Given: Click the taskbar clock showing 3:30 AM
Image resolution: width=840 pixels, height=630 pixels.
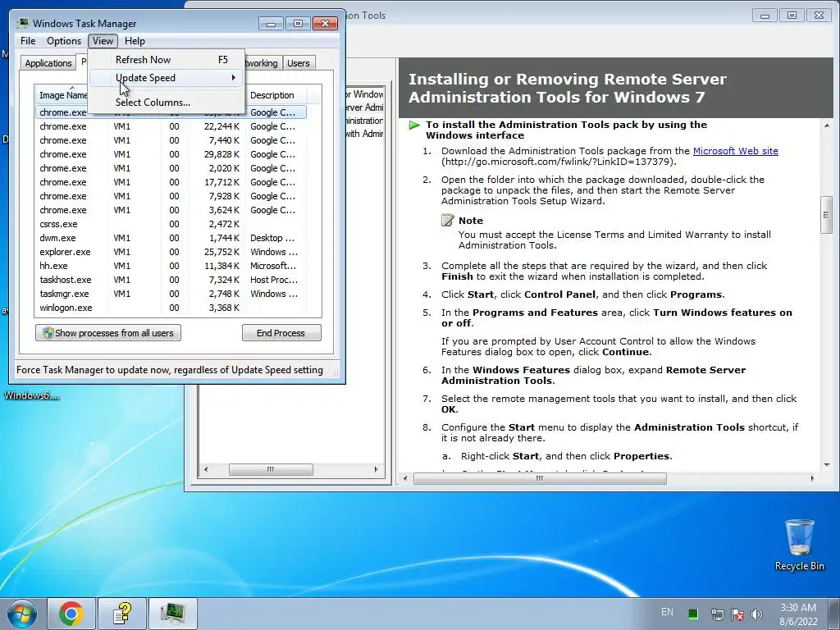Looking at the screenshot, I should pos(798,614).
